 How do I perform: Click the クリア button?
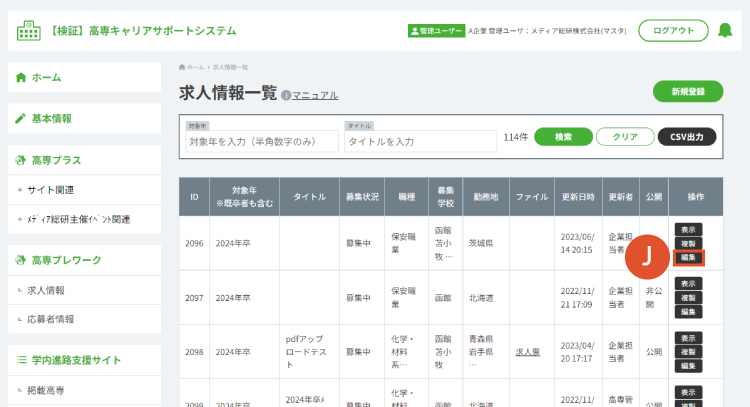coord(625,137)
